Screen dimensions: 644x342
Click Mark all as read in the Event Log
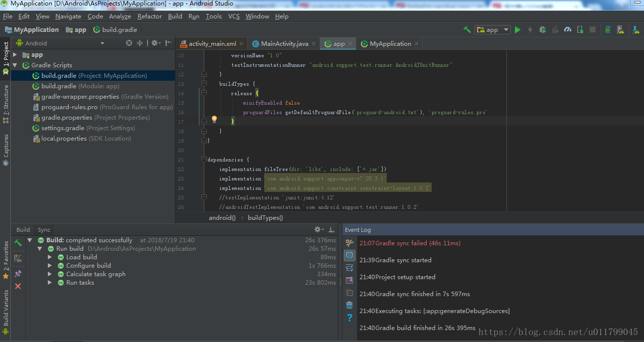point(349,293)
